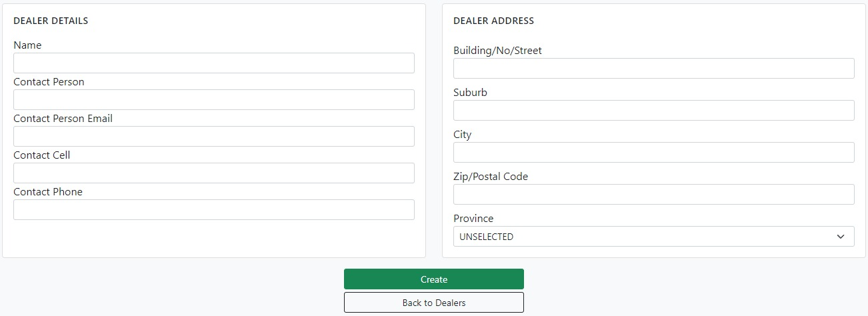Click the Building/No/Street label text

(x=497, y=51)
